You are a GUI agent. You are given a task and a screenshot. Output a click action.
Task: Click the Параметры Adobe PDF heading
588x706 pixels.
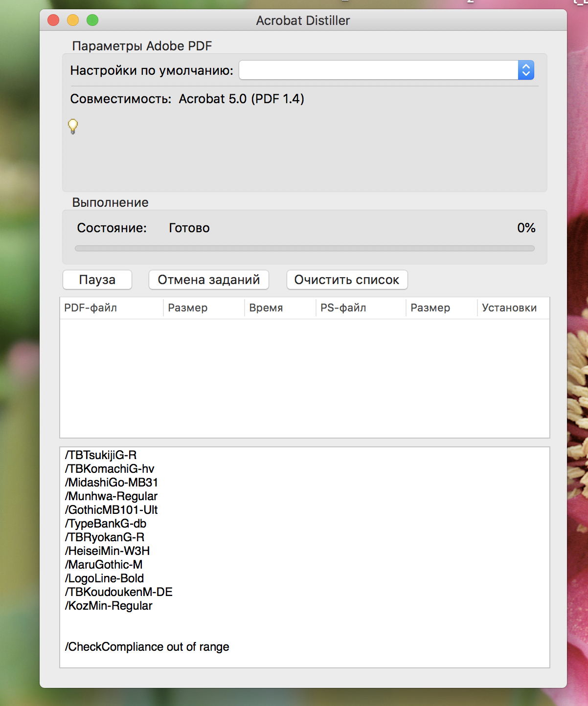pyautogui.click(x=142, y=46)
